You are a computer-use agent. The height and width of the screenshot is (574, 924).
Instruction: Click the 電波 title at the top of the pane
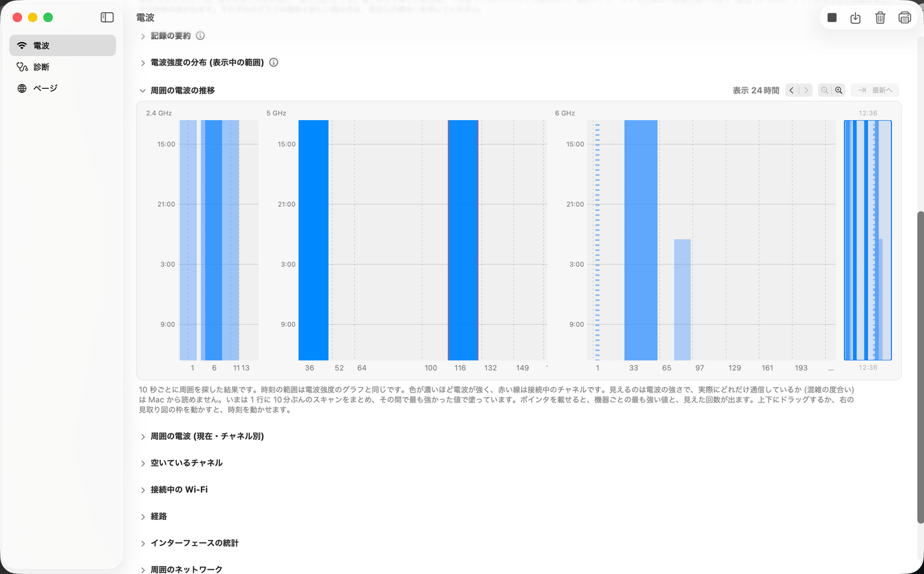(145, 18)
